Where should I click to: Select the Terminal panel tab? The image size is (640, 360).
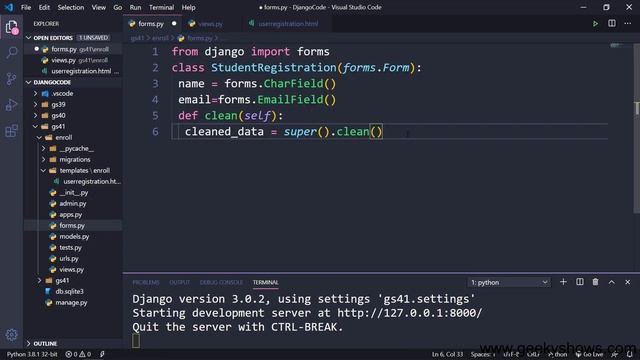pyautogui.click(x=265, y=282)
